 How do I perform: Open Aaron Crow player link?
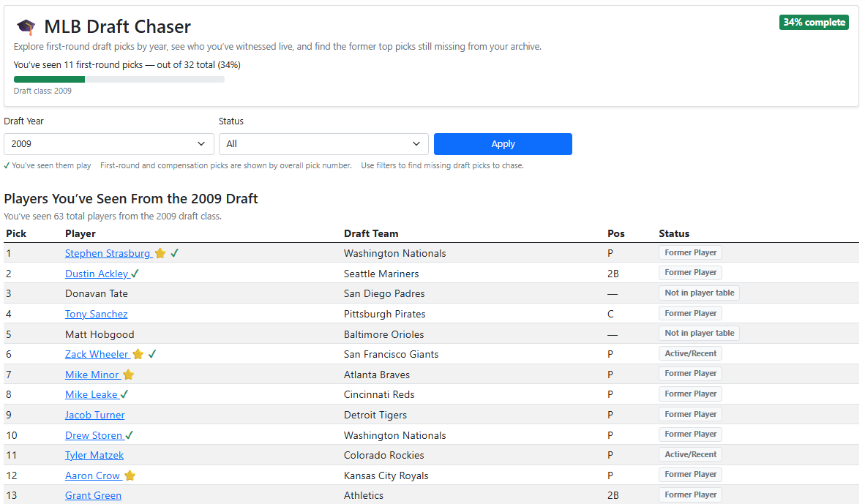pyautogui.click(x=93, y=475)
